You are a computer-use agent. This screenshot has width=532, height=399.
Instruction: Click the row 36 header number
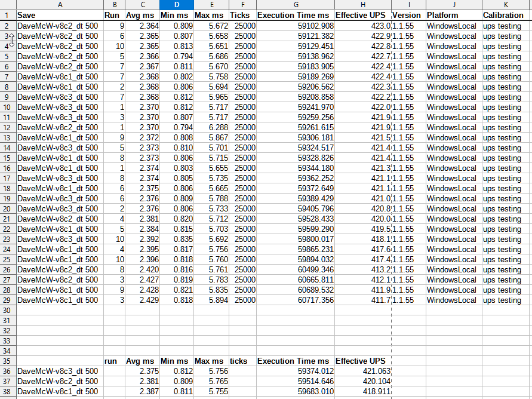point(8,371)
